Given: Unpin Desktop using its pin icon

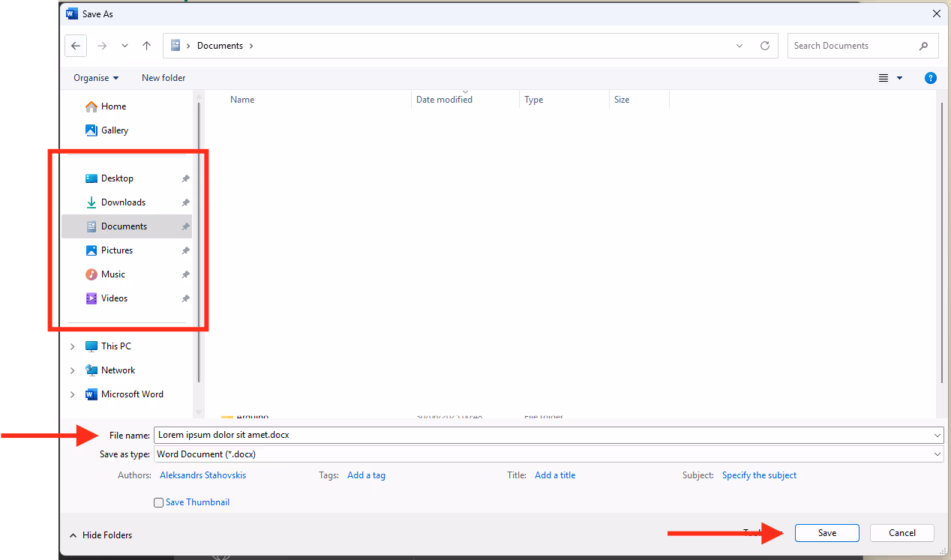Looking at the screenshot, I should pos(185,179).
